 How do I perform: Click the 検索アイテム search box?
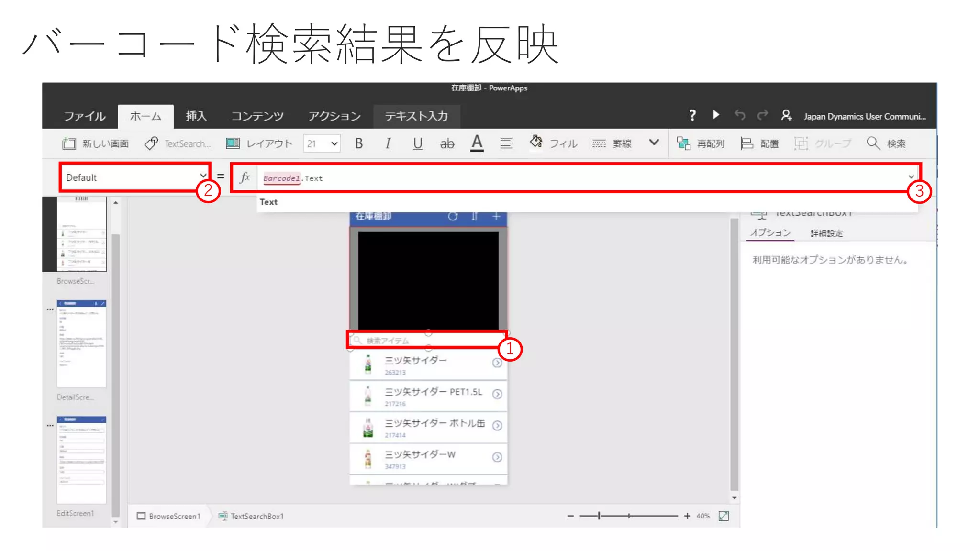(x=427, y=340)
